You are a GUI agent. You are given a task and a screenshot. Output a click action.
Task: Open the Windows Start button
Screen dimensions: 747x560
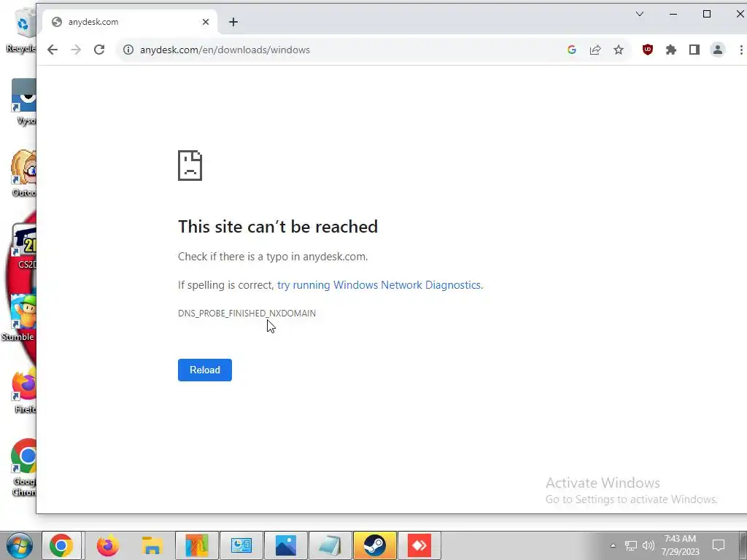pos(20,545)
